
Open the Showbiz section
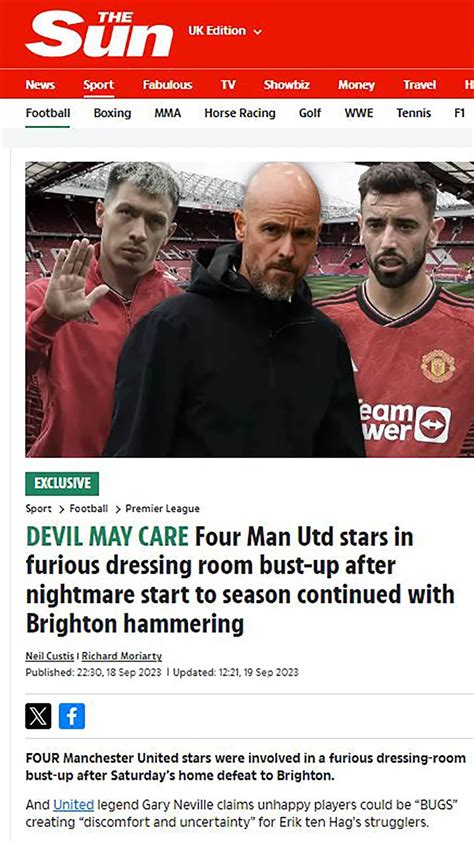[x=287, y=85]
